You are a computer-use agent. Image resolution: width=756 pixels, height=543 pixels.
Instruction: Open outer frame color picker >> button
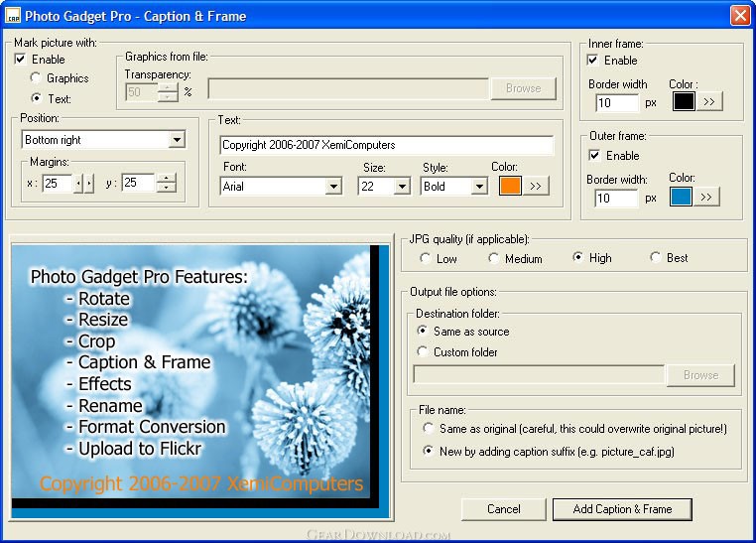(x=706, y=197)
